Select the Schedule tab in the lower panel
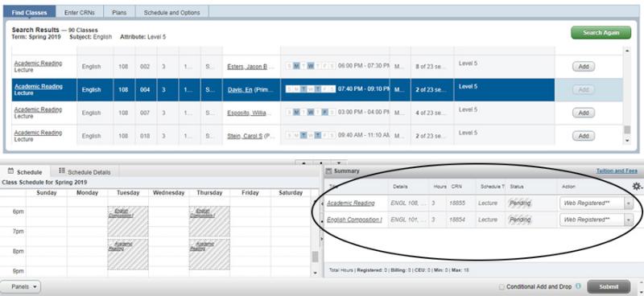Screen dimensions: 644x296 click(x=25, y=171)
